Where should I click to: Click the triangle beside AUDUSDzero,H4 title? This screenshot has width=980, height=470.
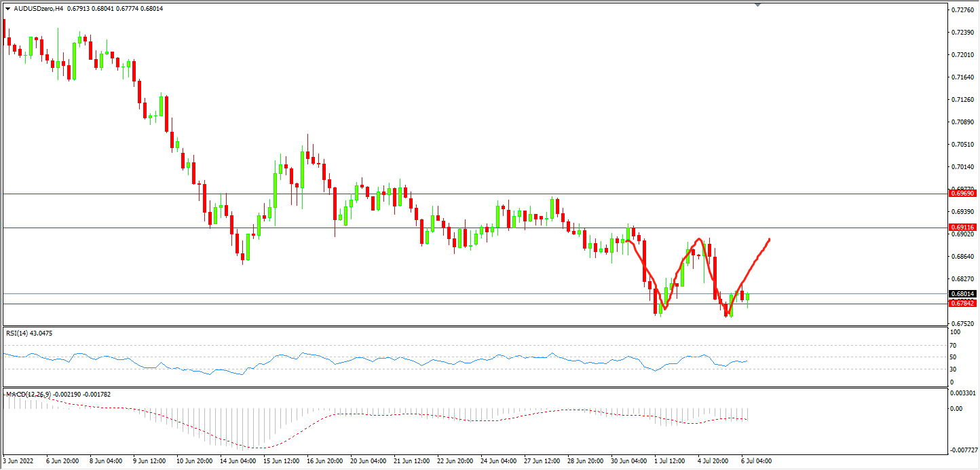tap(7, 9)
